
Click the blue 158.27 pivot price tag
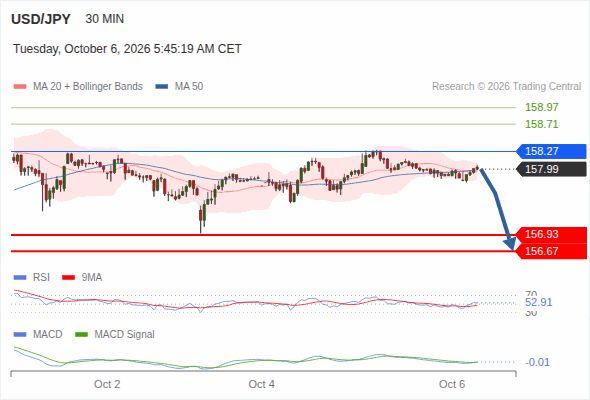tap(551, 151)
